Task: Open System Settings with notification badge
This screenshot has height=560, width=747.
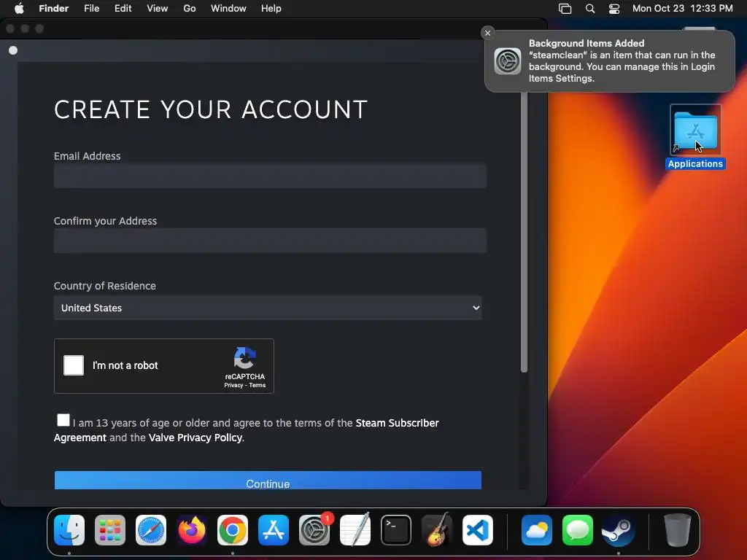Action: click(314, 530)
